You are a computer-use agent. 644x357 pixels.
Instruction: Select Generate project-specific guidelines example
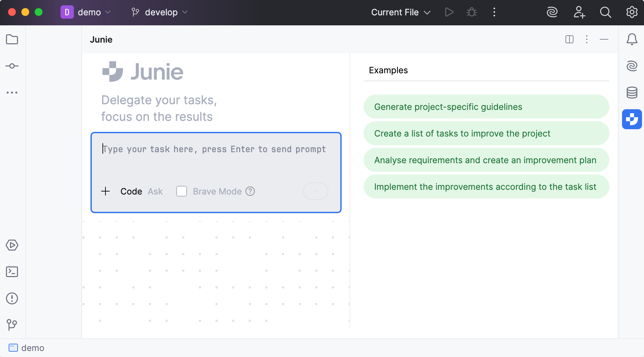coord(486,107)
